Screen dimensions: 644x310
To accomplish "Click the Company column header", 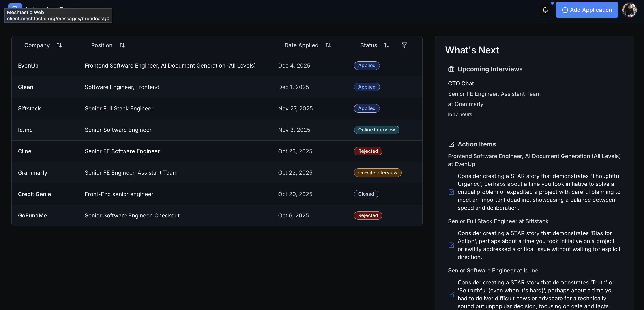I will click(x=37, y=45).
